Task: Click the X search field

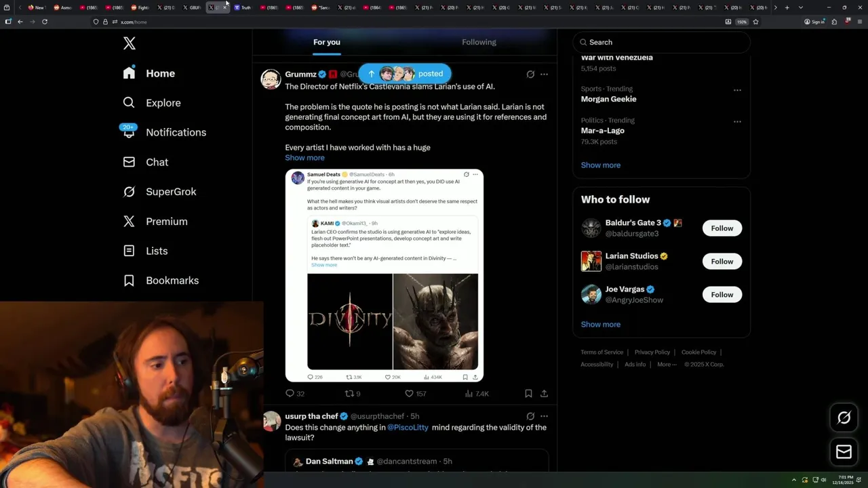Action: click(x=662, y=42)
